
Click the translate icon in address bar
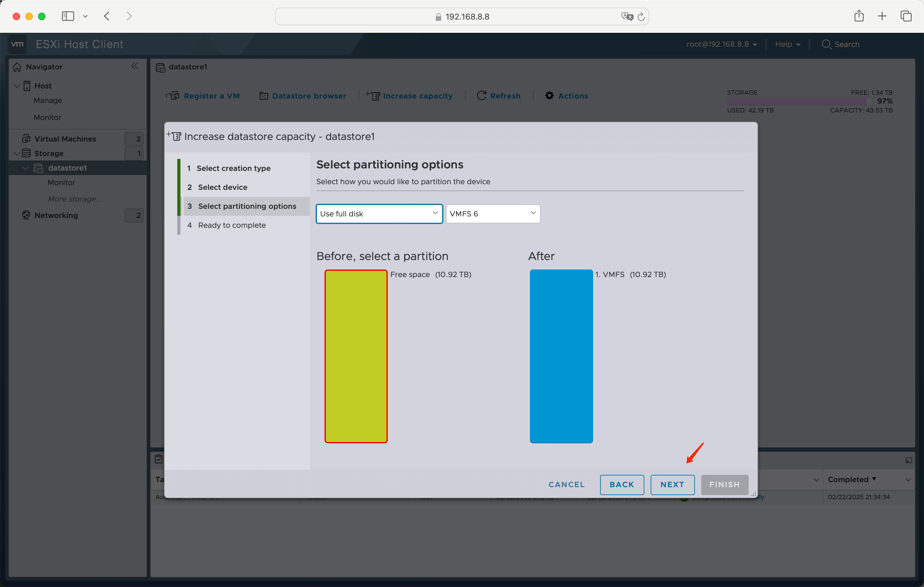pos(627,16)
